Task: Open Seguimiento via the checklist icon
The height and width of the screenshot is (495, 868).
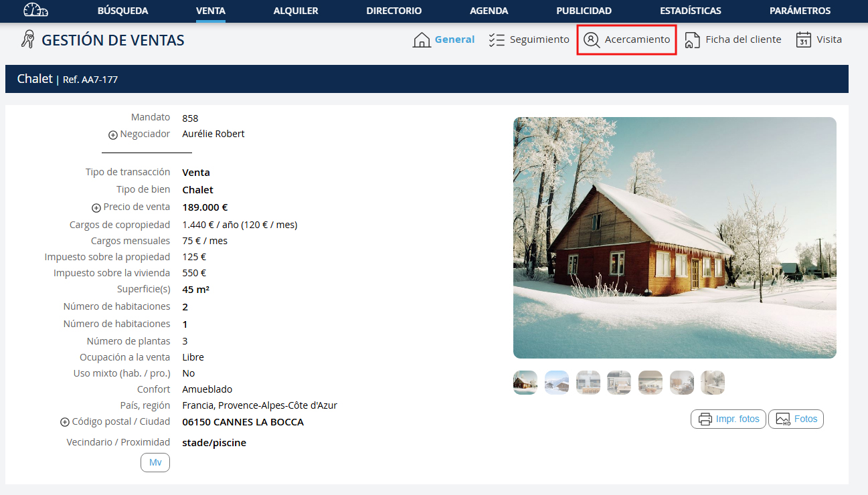Action: (x=496, y=40)
